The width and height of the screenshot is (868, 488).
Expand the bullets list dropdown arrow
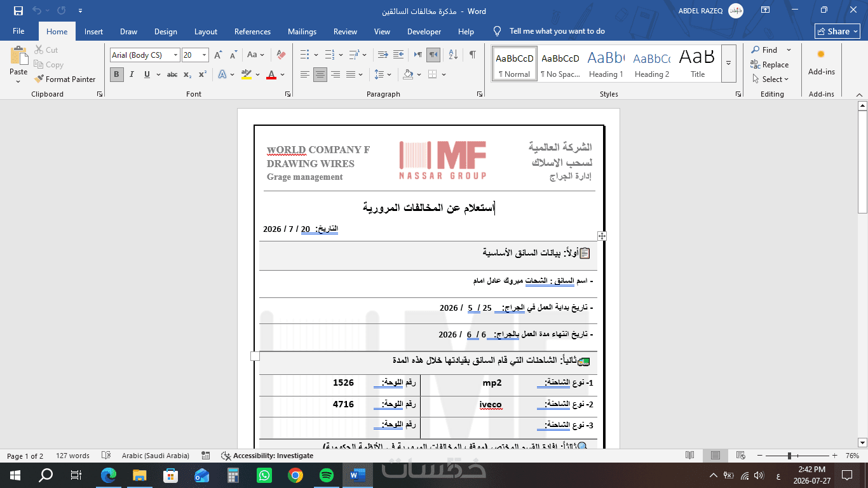point(316,55)
